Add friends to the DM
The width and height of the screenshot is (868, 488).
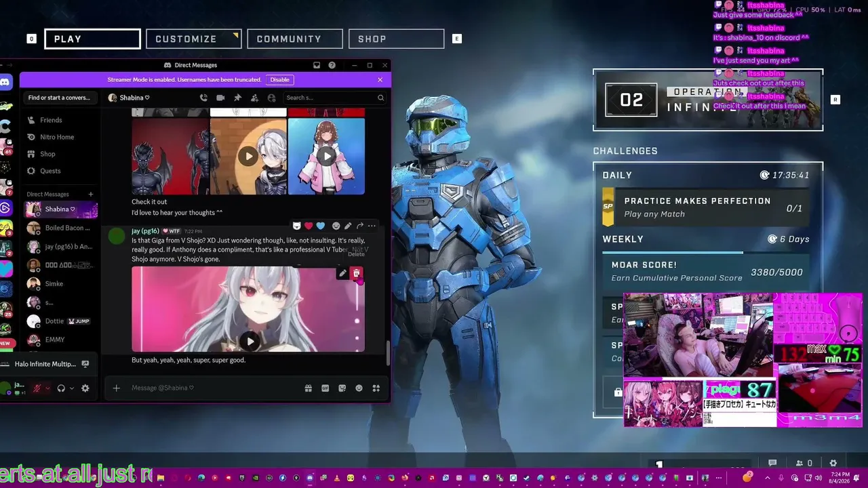point(254,98)
